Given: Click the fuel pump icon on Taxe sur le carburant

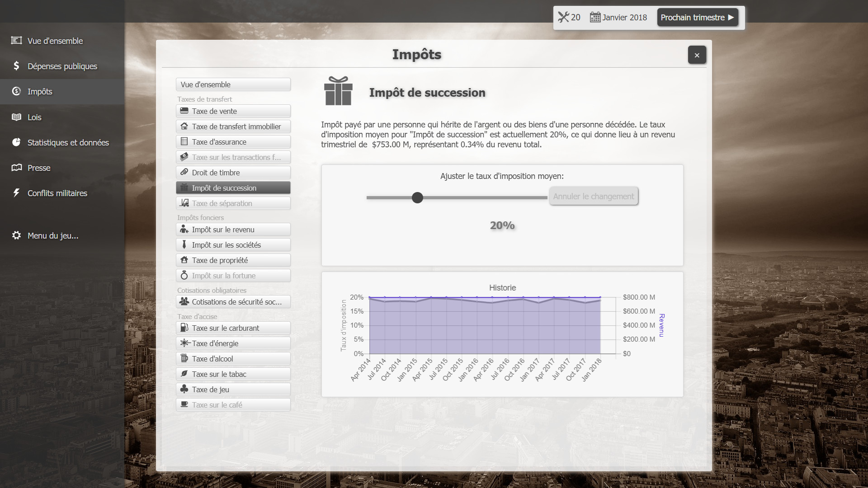Looking at the screenshot, I should (184, 328).
